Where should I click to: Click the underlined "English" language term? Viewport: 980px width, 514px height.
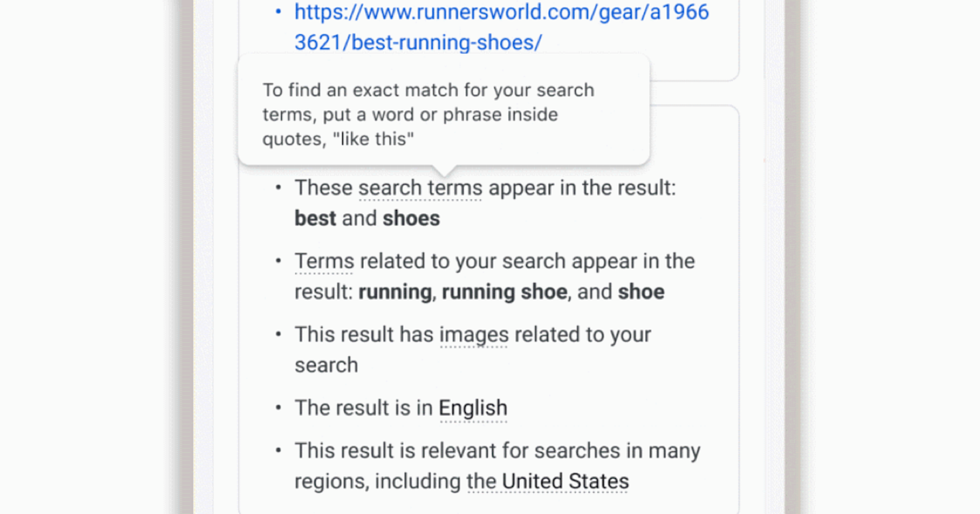click(473, 408)
